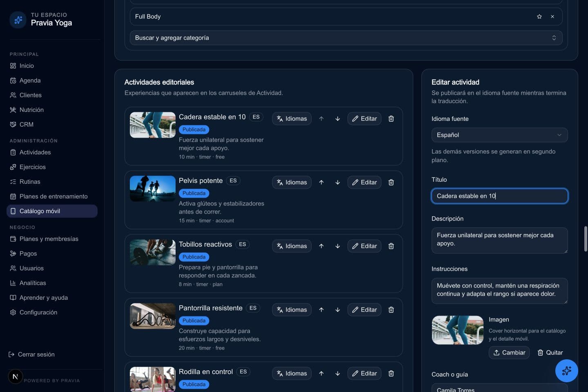
Task: Open Analíticas in the sidebar
Action: coord(52,283)
